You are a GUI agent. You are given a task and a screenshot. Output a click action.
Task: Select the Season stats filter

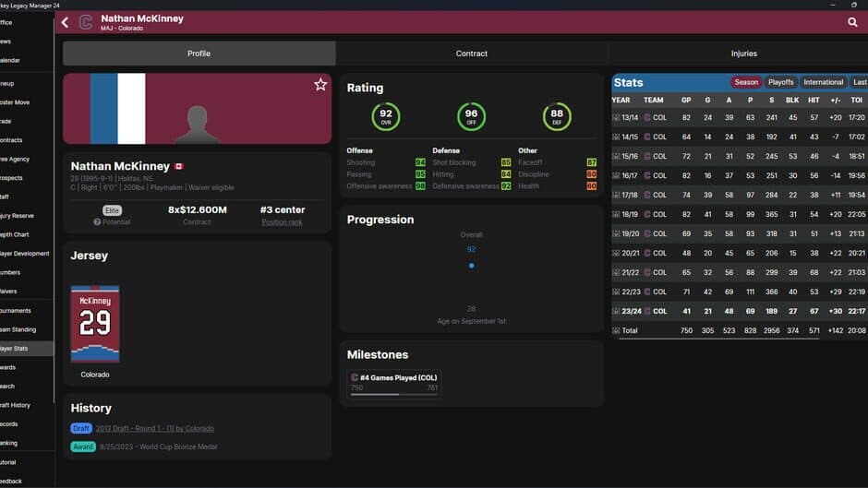click(746, 82)
